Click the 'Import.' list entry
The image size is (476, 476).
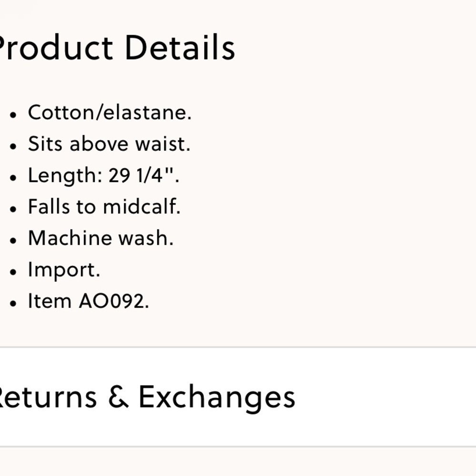coord(64,269)
